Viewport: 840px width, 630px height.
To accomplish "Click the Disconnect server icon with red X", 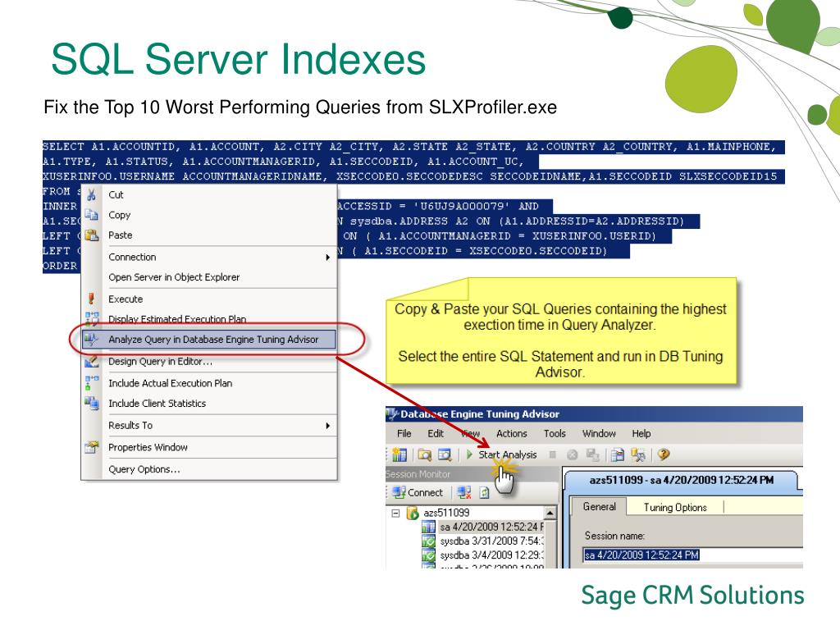I will (464, 492).
